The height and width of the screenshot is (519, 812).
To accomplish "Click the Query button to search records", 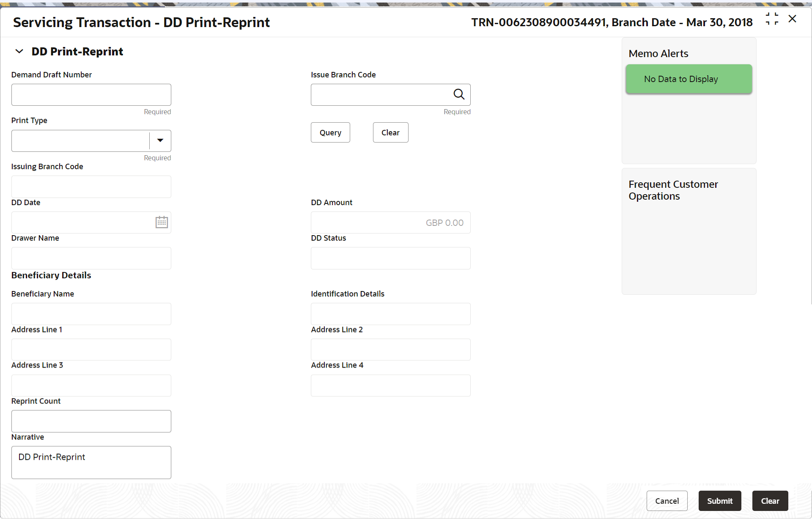I will click(x=329, y=132).
